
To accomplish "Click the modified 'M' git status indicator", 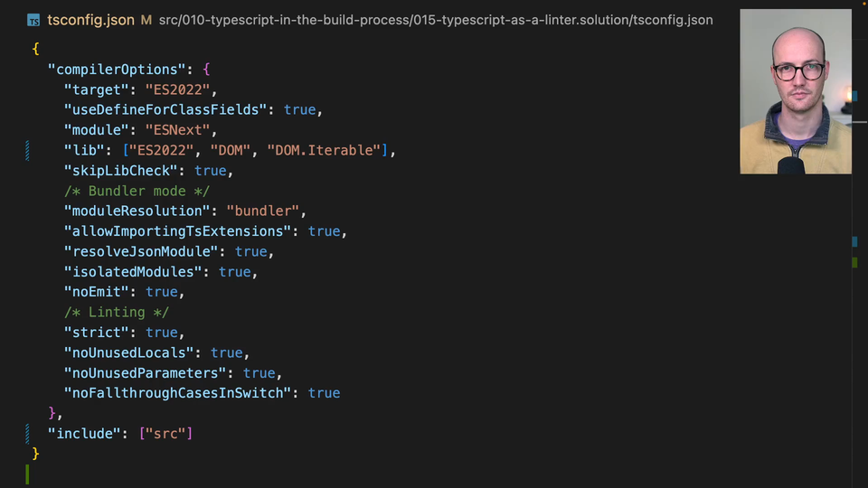I will click(146, 20).
